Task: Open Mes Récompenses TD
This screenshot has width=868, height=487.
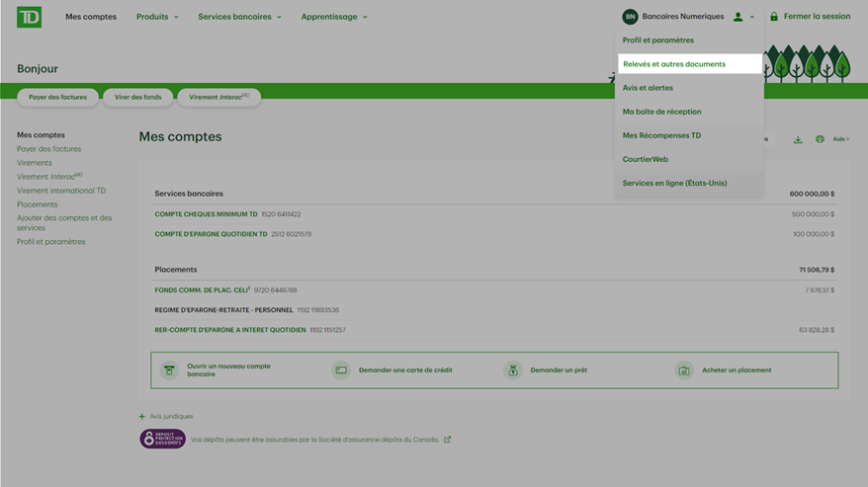Action: (661, 135)
